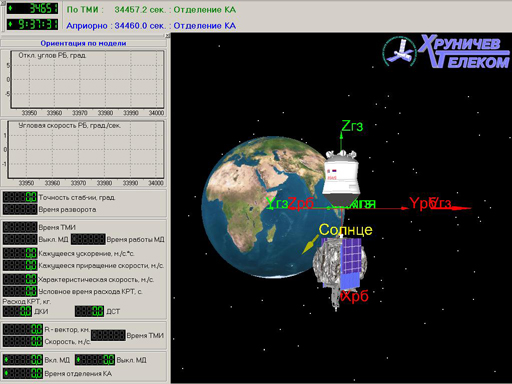The image size is (512, 384).
Task: Click the Априорно status line
Action: 151,26
